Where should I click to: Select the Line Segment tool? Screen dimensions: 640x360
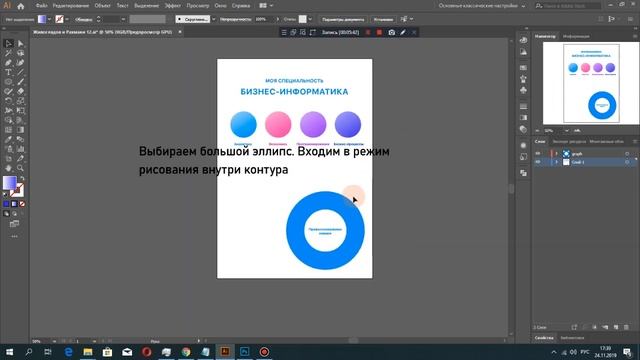pos(20,72)
